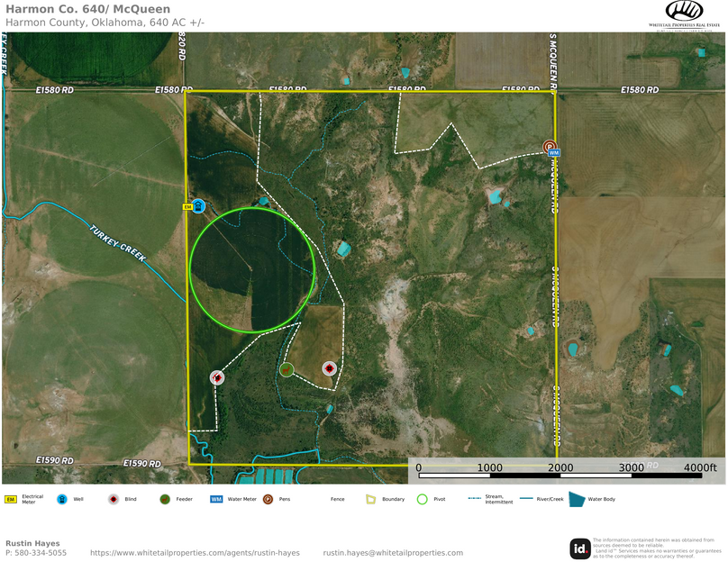Screen dimensions: 728x562
Task: Click the 2000 mark on the scale bar
Action: (x=560, y=467)
